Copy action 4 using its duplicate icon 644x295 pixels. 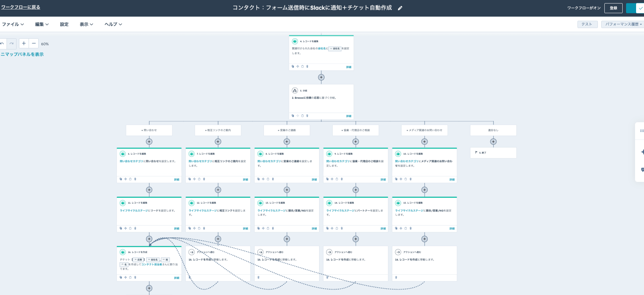point(293,67)
